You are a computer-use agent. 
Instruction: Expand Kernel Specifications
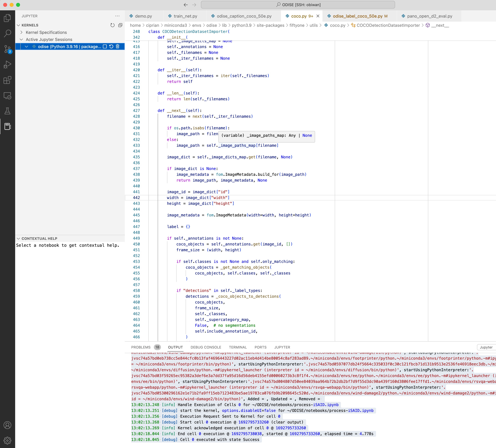(x=21, y=32)
